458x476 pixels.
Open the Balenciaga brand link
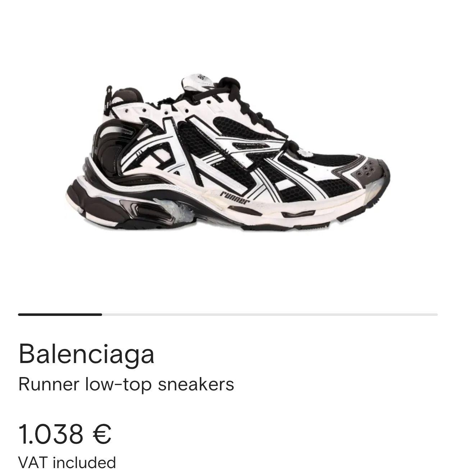(x=86, y=354)
